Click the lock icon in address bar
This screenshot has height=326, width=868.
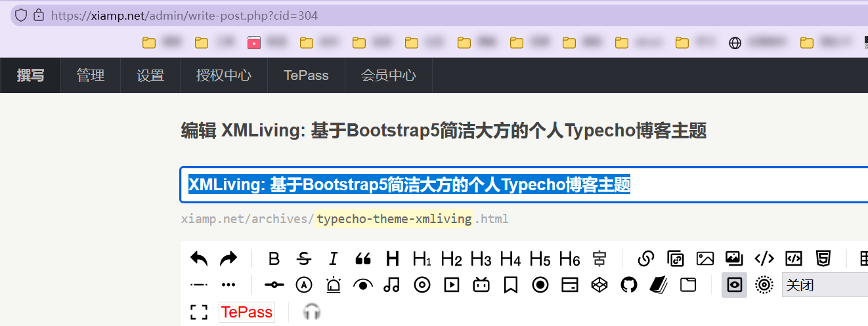coord(38,14)
